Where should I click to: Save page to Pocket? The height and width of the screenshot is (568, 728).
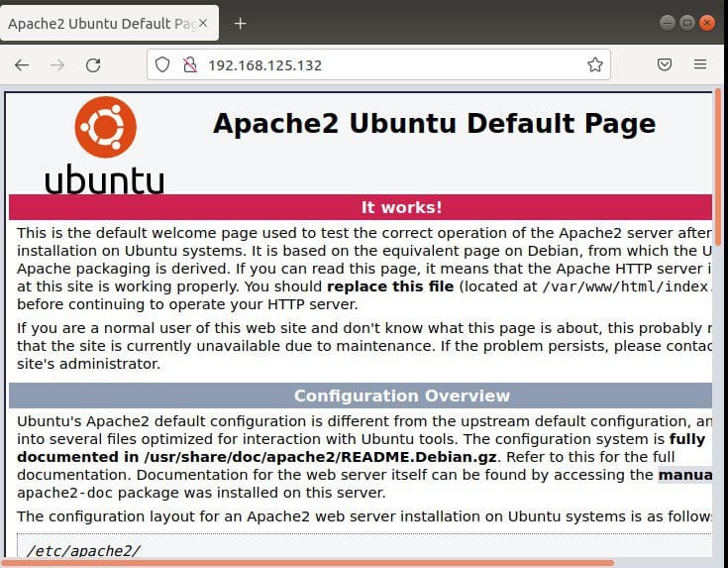pyautogui.click(x=665, y=64)
